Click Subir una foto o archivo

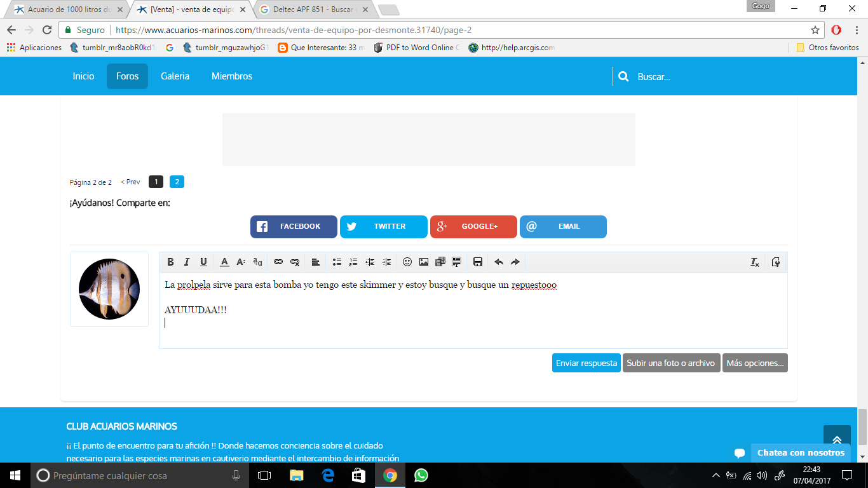672,363
